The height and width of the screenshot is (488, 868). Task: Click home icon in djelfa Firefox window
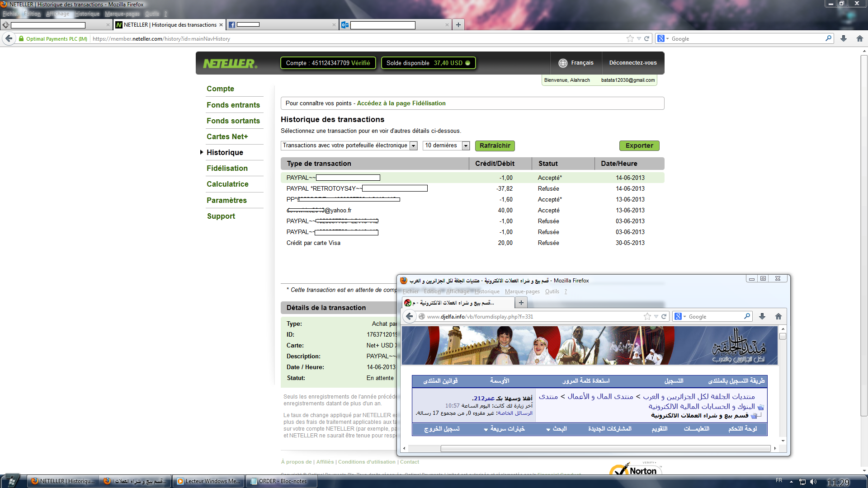point(778,316)
